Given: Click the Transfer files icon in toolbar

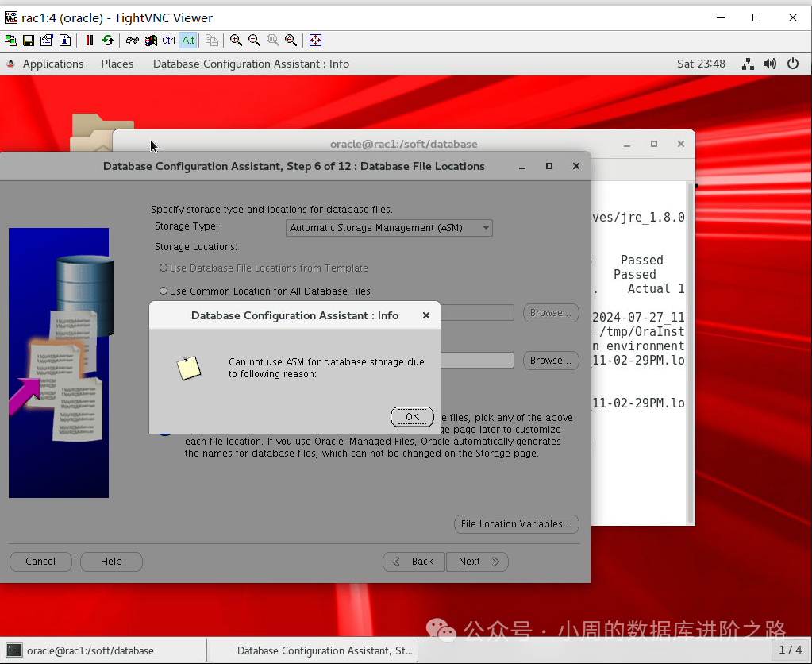Looking at the screenshot, I should (212, 41).
